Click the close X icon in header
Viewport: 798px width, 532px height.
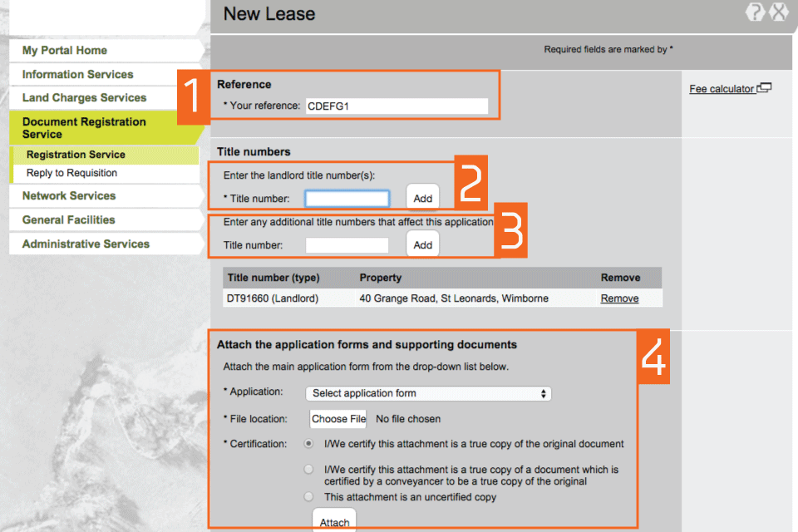click(779, 12)
